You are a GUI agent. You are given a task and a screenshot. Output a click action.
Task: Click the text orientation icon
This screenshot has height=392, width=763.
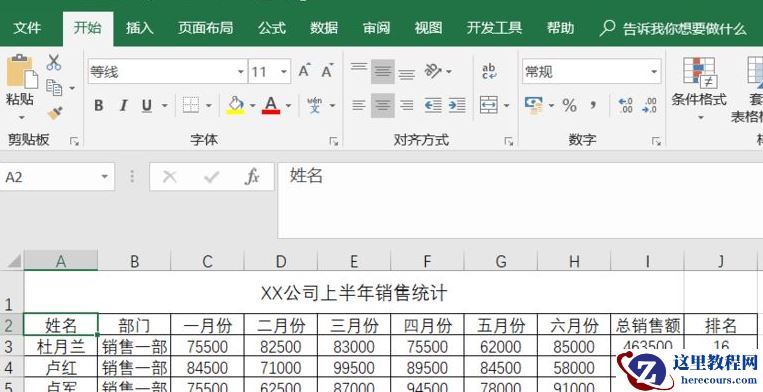[x=433, y=71]
